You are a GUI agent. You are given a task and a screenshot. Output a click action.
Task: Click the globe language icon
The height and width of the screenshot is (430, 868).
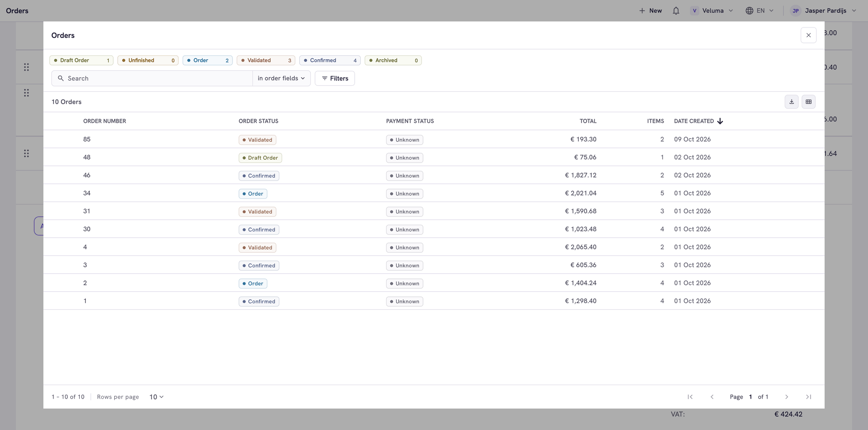749,10
